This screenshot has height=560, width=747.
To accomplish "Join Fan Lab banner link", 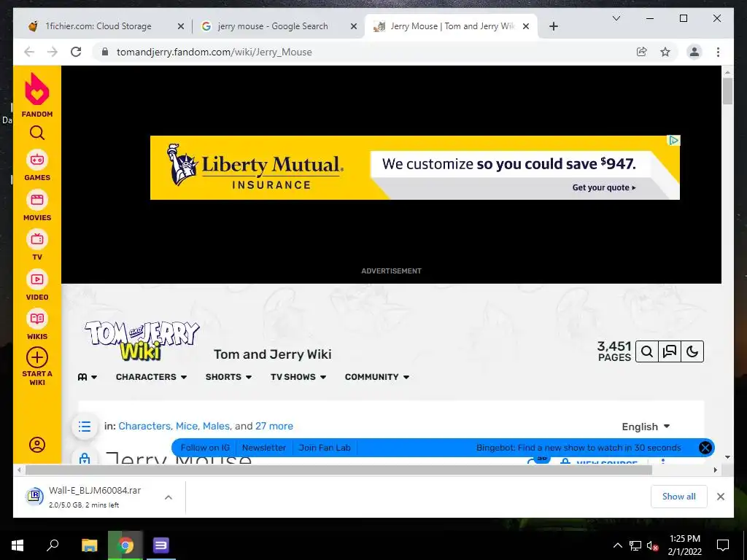I will (325, 448).
